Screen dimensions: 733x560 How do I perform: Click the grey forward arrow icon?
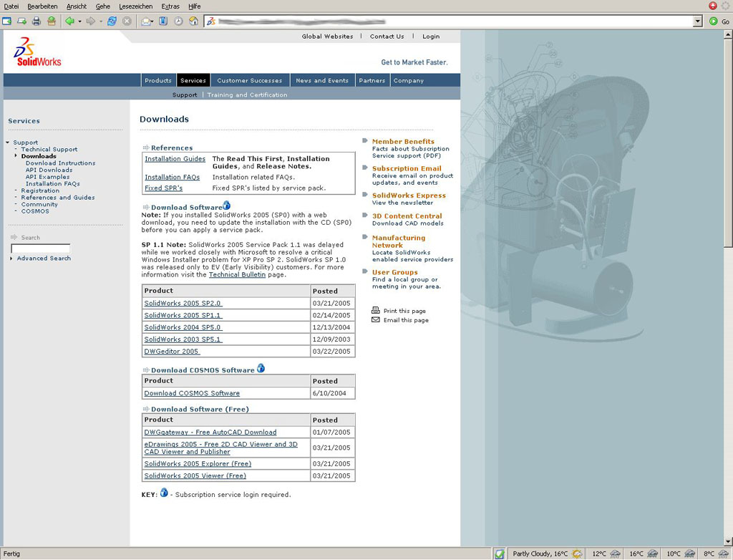pyautogui.click(x=91, y=21)
